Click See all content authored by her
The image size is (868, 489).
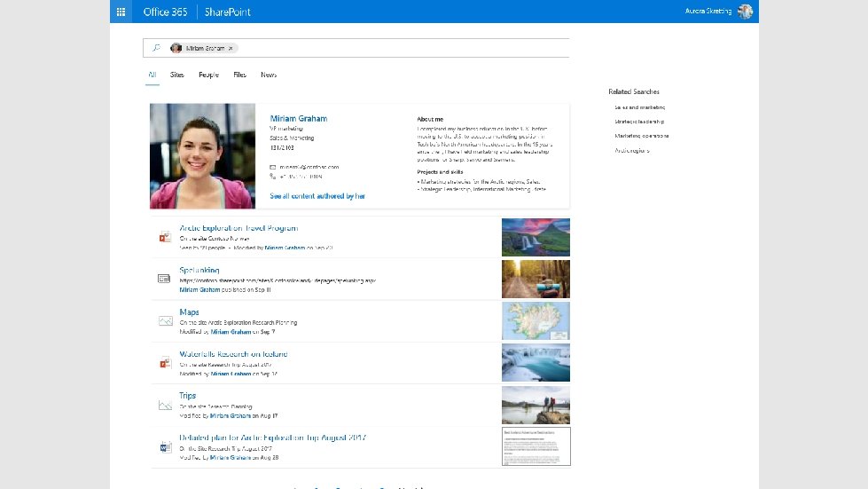(x=317, y=196)
